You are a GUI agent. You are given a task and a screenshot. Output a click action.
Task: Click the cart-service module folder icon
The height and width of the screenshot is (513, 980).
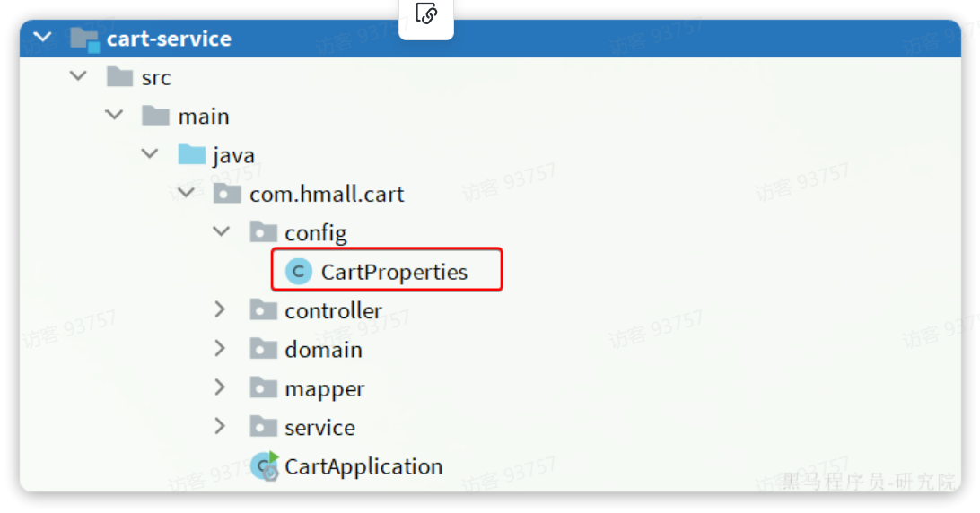[x=84, y=39]
